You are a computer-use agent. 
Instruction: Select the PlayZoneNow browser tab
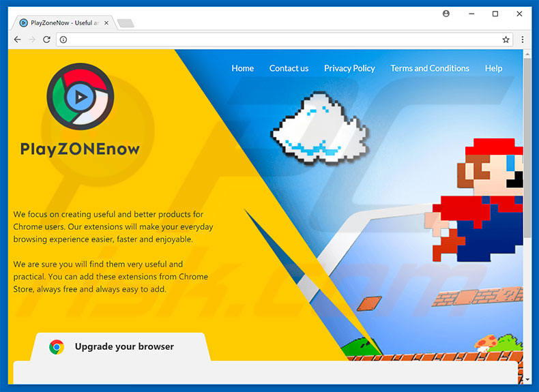(x=63, y=23)
